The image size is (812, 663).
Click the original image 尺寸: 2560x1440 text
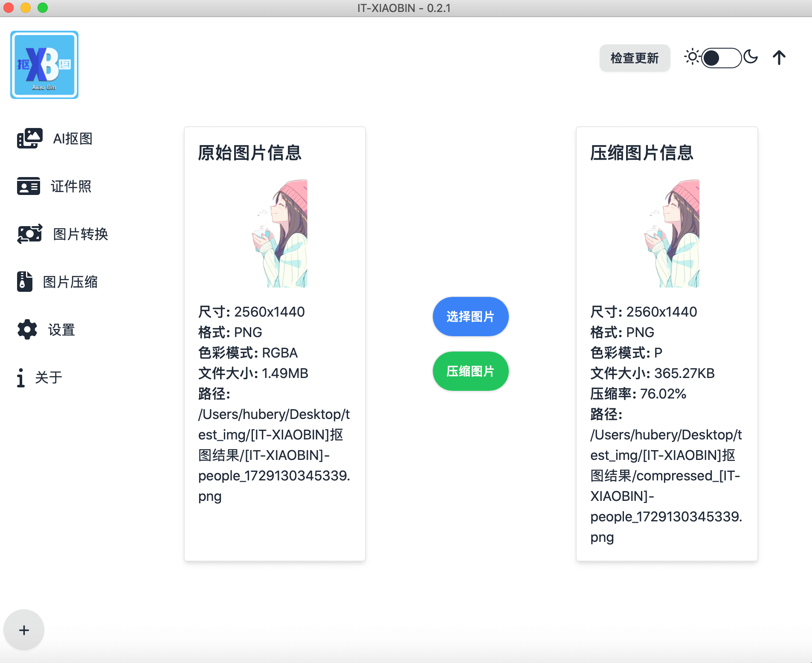[252, 312]
